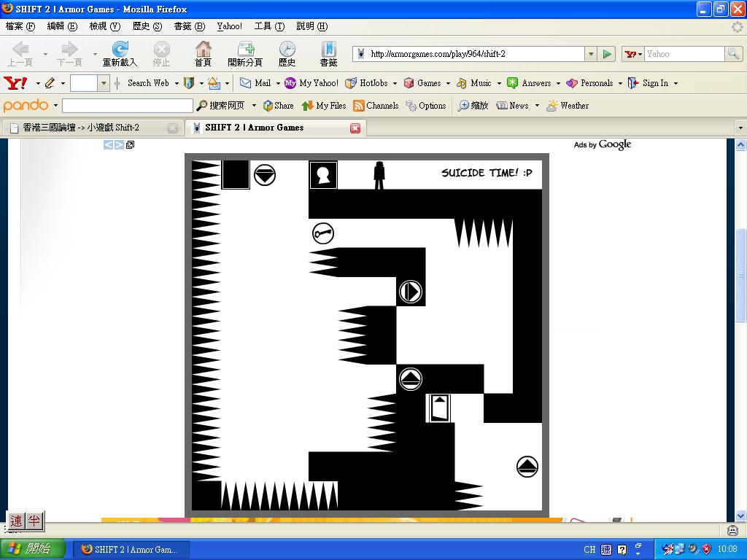
Task: Expand the URL bar history dropdown
Action: (591, 54)
